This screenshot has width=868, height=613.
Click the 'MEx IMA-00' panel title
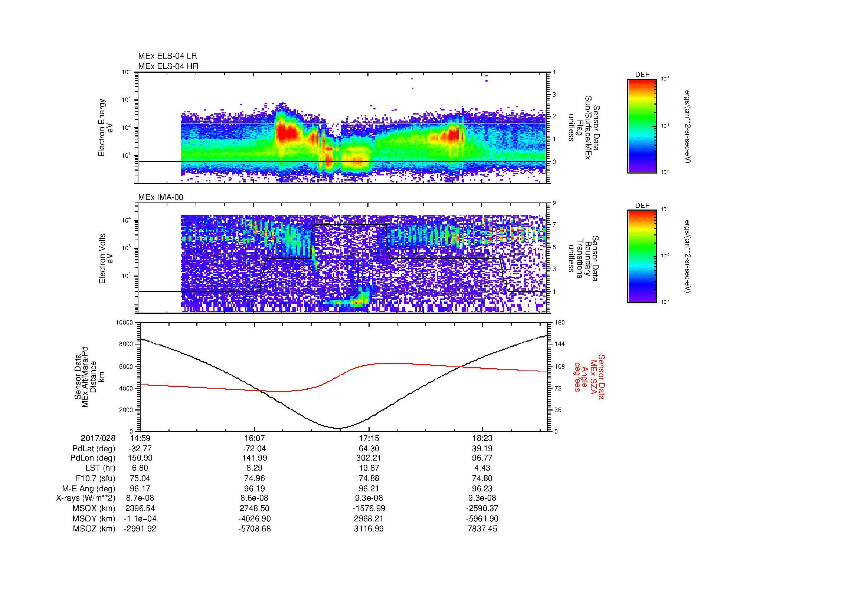tap(161, 197)
